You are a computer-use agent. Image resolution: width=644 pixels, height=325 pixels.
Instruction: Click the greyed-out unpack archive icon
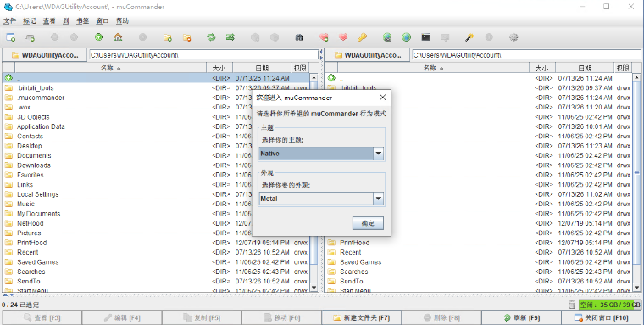(275, 37)
